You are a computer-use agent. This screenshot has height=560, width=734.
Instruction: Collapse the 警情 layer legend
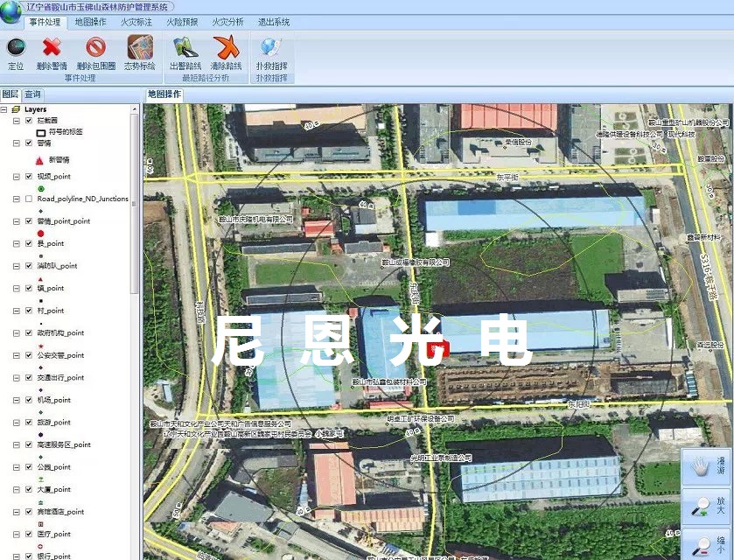[x=17, y=143]
